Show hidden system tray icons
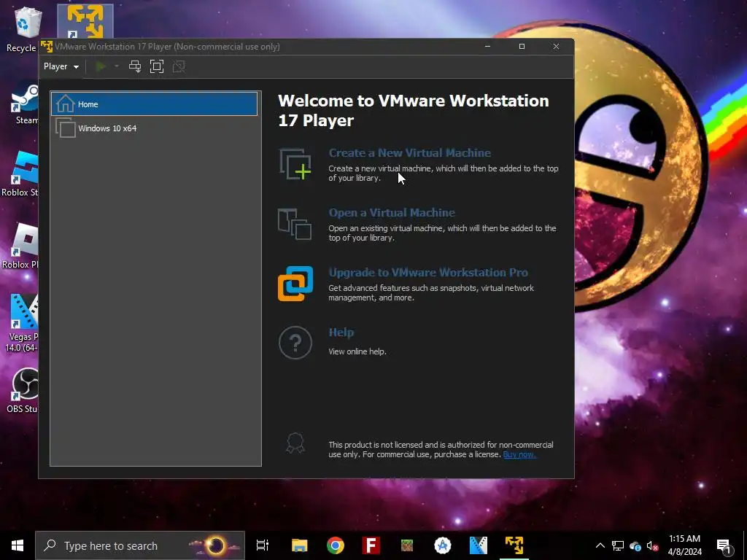The width and height of the screenshot is (747, 560). 600,545
